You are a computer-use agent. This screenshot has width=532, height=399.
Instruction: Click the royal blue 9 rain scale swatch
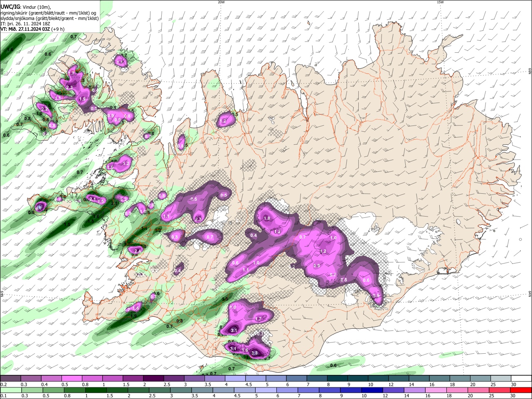tap(350, 390)
